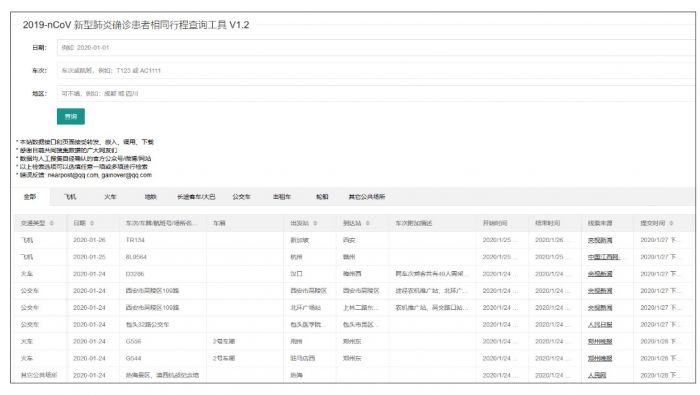Sort by 出发站 column sort icon
The height and width of the screenshot is (395, 700).
[x=315, y=223]
